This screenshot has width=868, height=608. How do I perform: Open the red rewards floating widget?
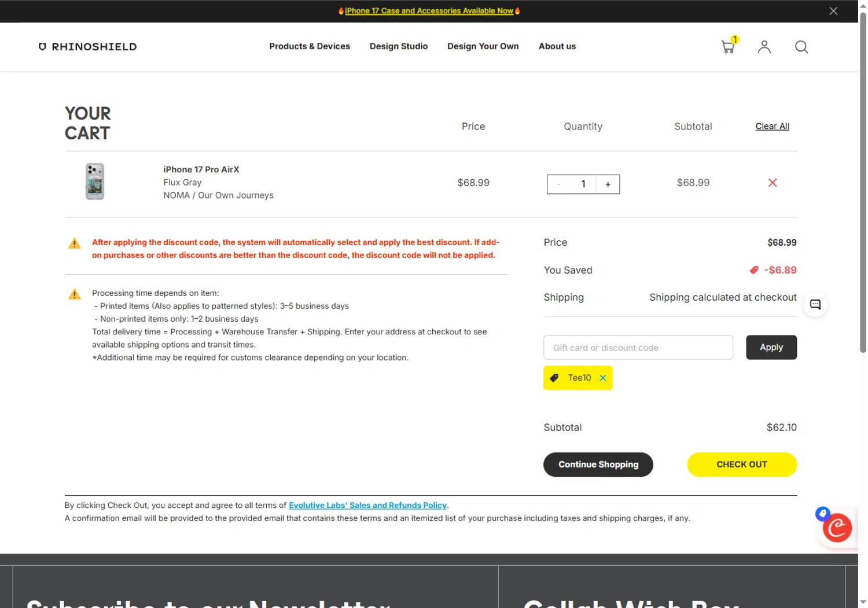click(x=837, y=527)
